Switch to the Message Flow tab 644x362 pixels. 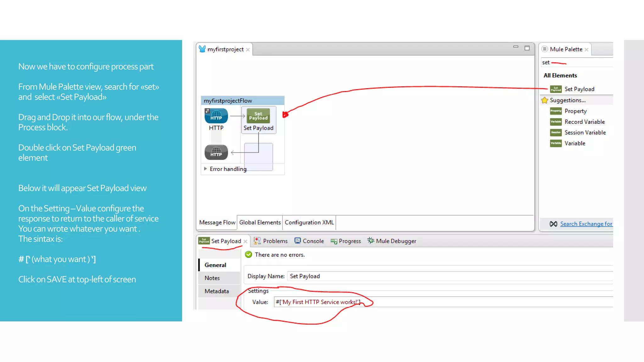[217, 222]
